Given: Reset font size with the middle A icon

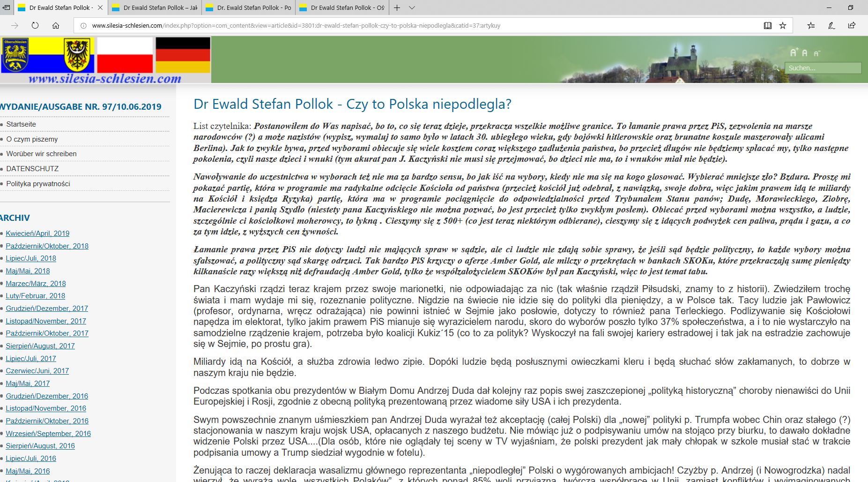Looking at the screenshot, I should point(805,53).
